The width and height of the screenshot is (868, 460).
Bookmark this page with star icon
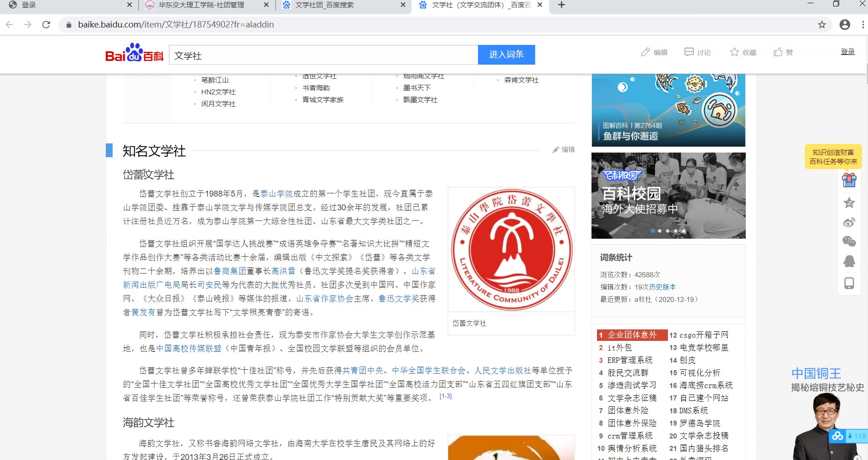coord(822,25)
